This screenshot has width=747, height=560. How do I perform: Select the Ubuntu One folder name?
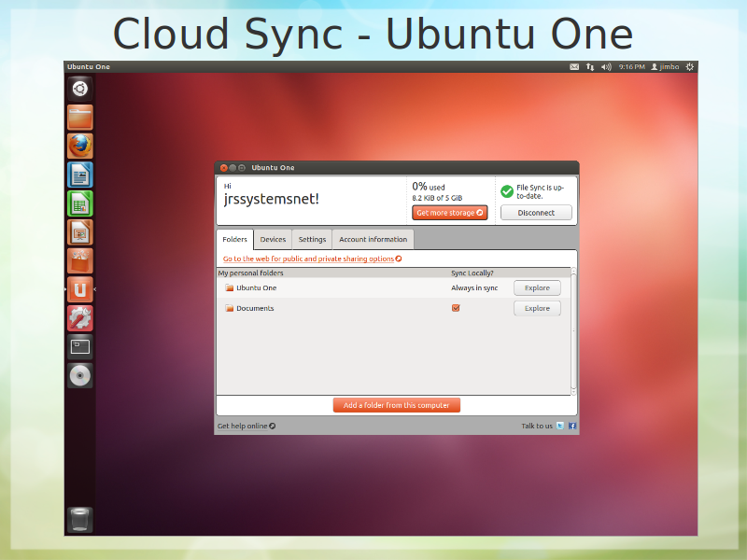pyautogui.click(x=256, y=287)
